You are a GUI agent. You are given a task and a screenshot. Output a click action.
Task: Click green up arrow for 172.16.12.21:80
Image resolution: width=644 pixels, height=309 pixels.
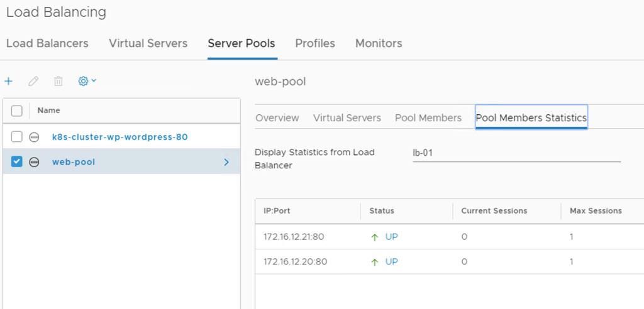coord(375,237)
